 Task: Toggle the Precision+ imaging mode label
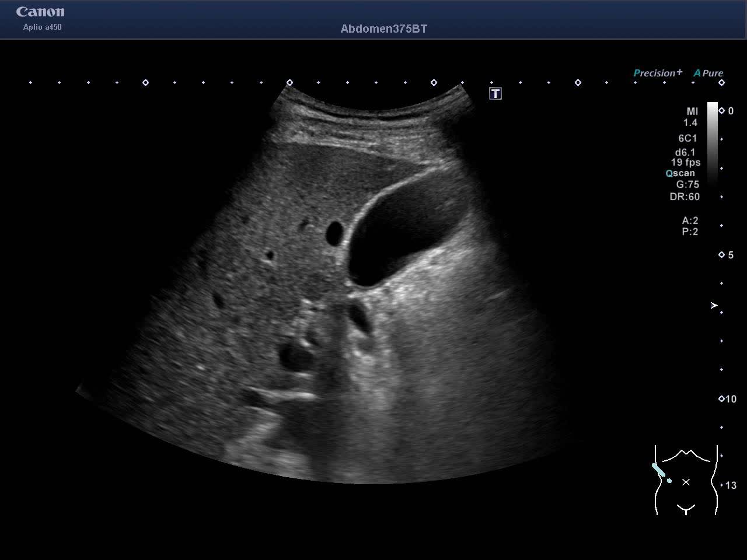pyautogui.click(x=657, y=73)
